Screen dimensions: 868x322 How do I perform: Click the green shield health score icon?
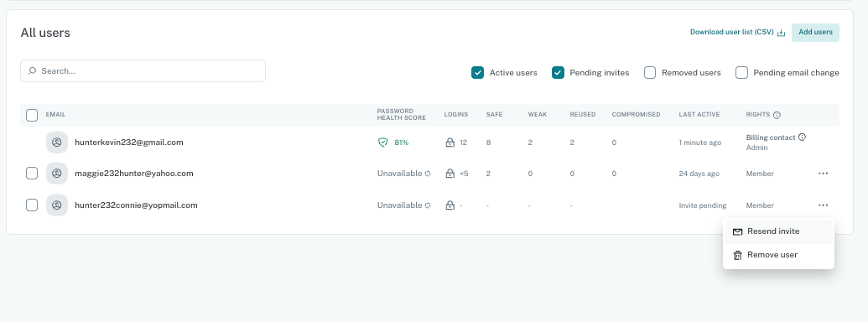click(x=382, y=143)
